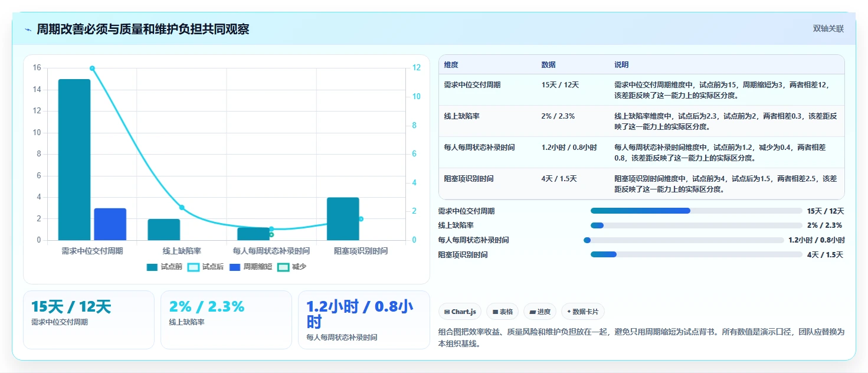Select the 表格 tag chip
868x373 pixels.
[503, 312]
